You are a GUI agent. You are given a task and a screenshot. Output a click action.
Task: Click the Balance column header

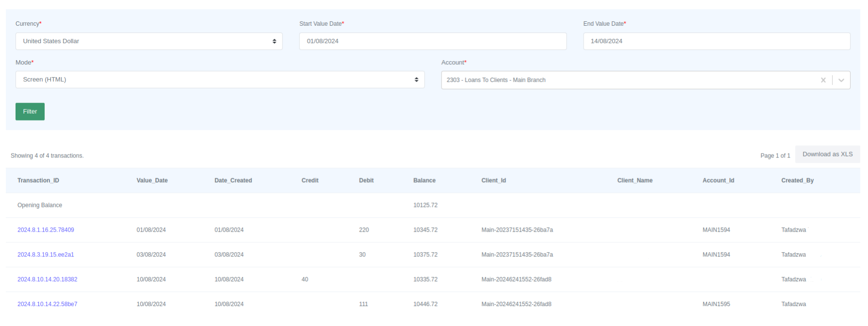point(424,181)
